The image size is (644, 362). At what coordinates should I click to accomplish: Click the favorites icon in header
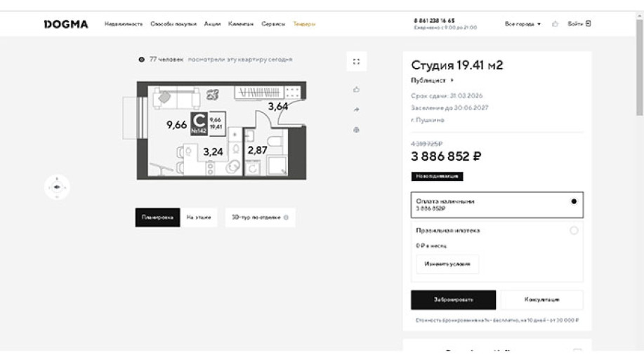(555, 24)
